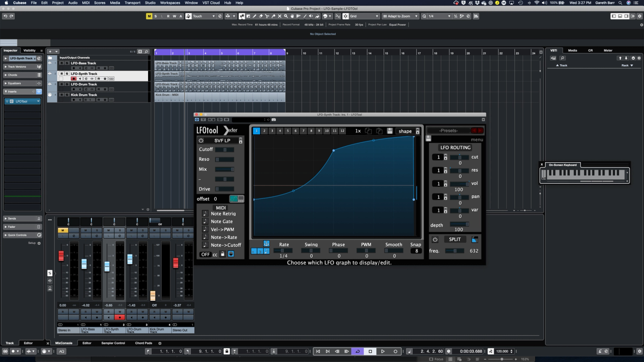Toggle Note Retrig MIDI option
644x362 pixels.
click(x=205, y=214)
